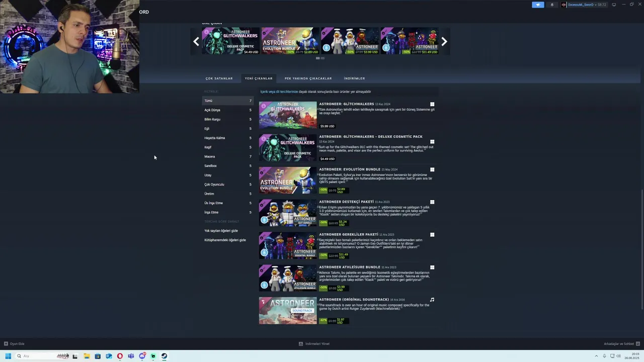
Task: Click Windows icon on Destekçi Paketi row
Action: [x=432, y=202]
